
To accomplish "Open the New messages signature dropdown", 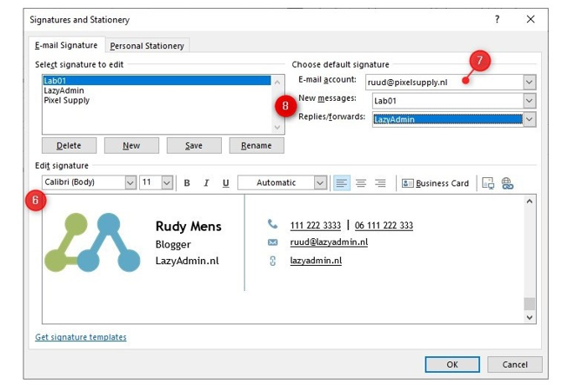I will [529, 101].
